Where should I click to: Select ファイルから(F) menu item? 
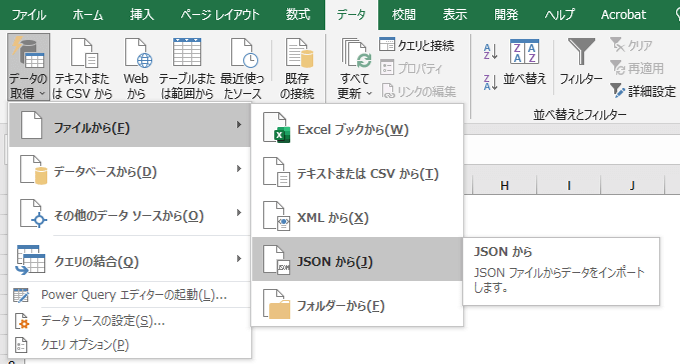(130, 125)
